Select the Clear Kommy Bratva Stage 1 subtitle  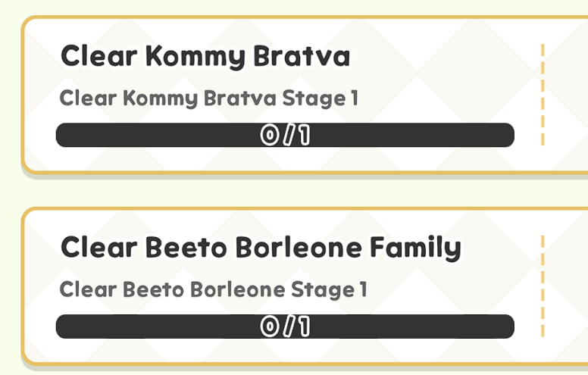(x=208, y=98)
